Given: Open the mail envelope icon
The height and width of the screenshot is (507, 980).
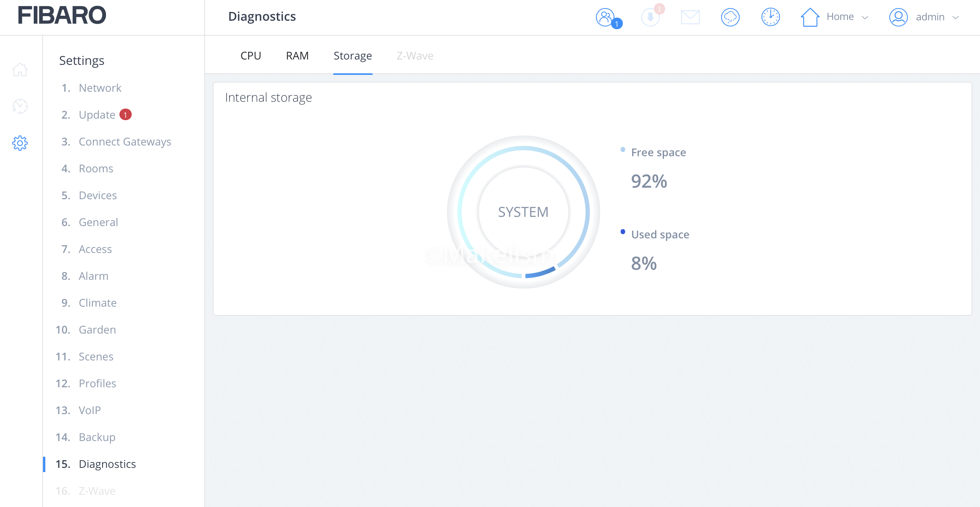Looking at the screenshot, I should click(x=690, y=17).
